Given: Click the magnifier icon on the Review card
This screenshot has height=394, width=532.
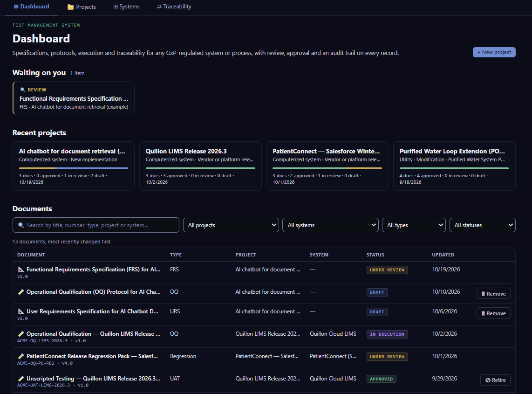Looking at the screenshot, I should [x=23, y=90].
